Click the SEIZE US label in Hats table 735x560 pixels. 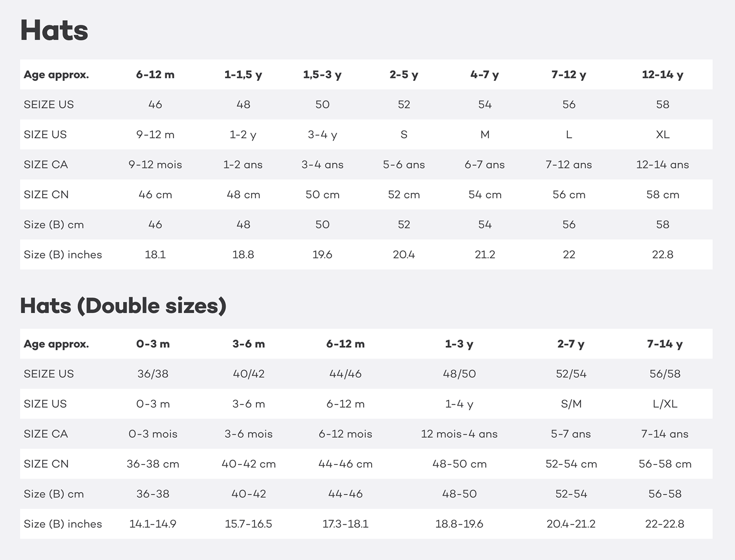49,105
